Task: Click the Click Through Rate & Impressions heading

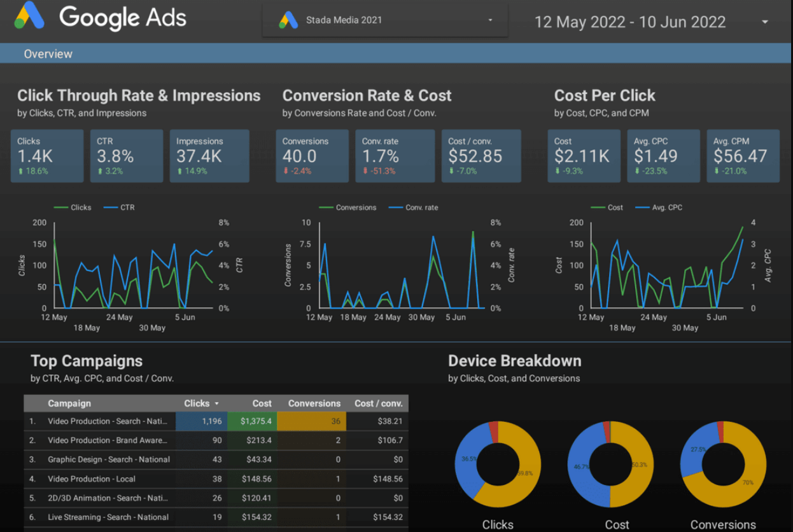Action: 139,95
